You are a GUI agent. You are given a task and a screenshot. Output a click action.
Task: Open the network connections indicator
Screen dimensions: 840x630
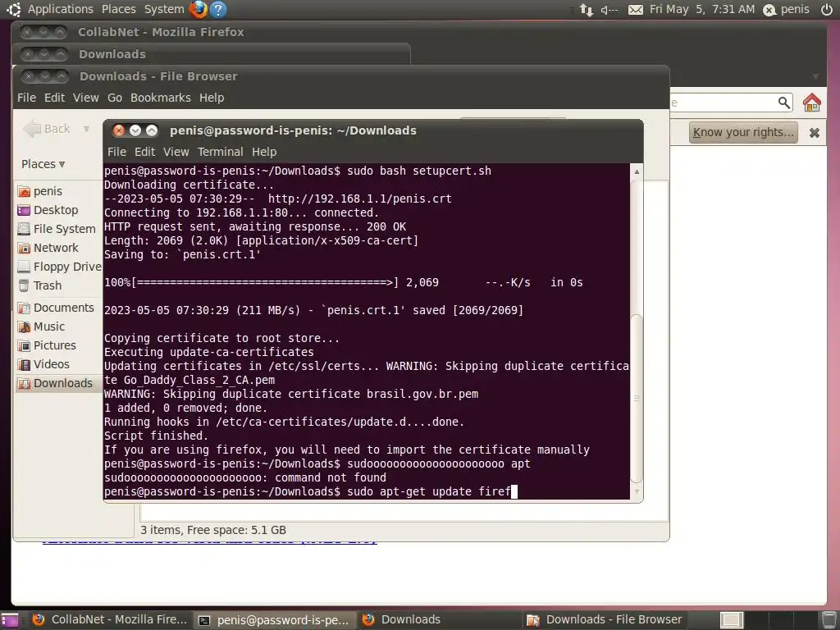586,10
